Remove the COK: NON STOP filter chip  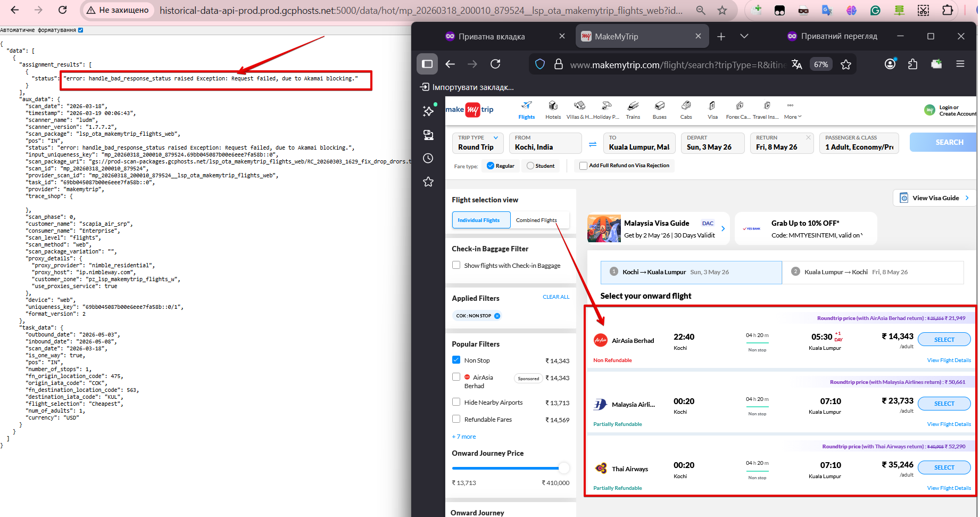pyautogui.click(x=497, y=316)
